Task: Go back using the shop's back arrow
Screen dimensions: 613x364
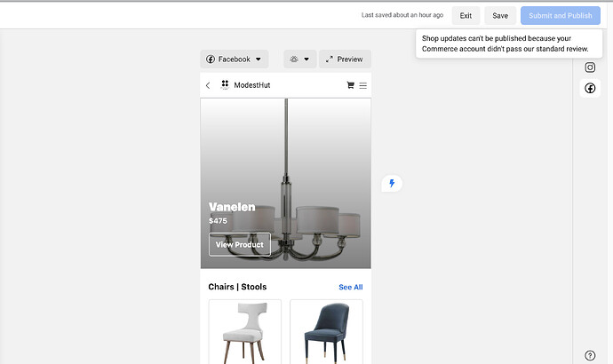Action: click(x=208, y=85)
